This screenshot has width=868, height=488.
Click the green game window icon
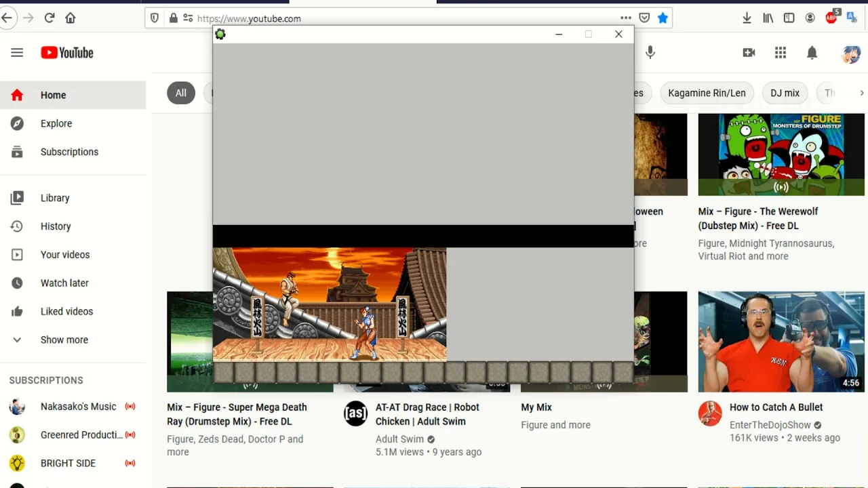coord(220,34)
